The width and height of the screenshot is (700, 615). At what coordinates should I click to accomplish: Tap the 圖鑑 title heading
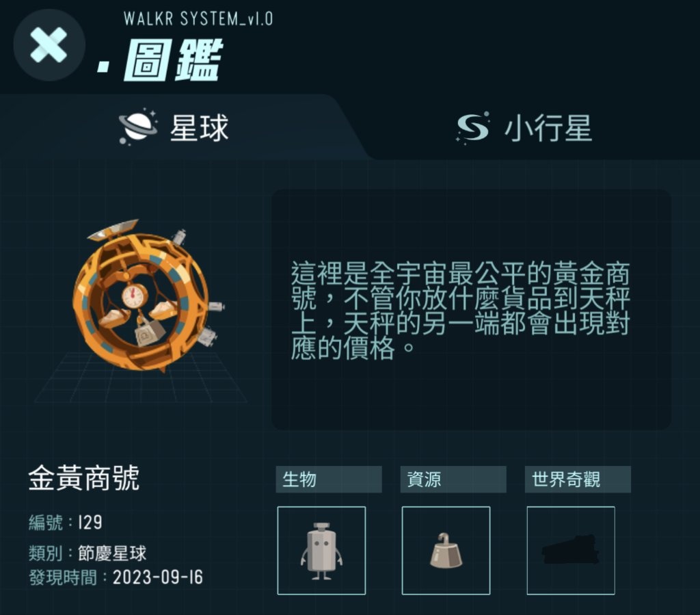[x=172, y=60]
